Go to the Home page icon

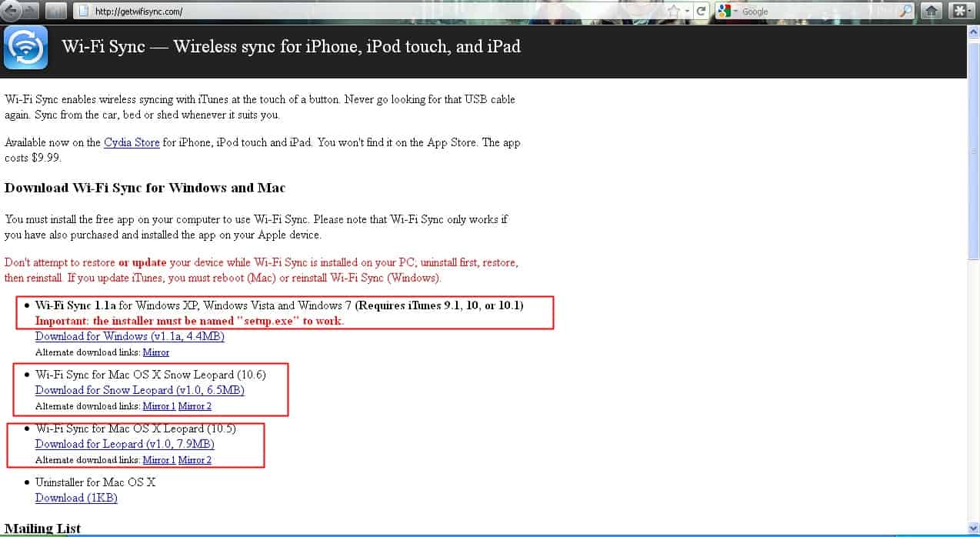pos(932,11)
